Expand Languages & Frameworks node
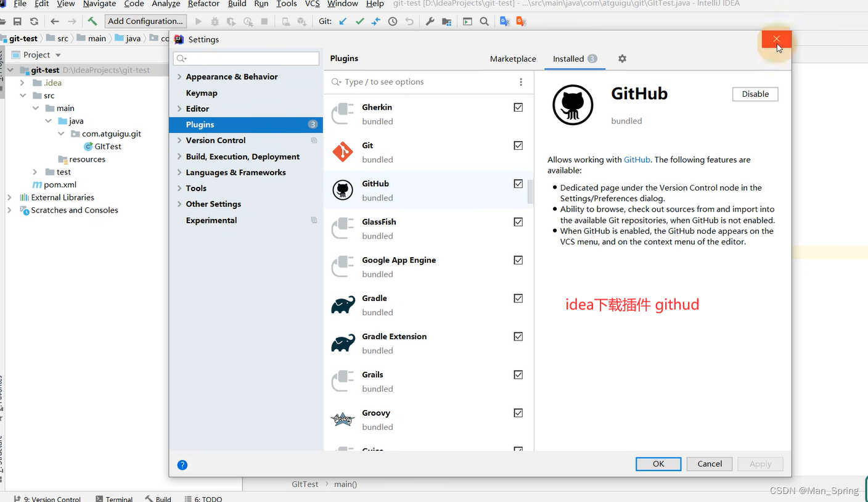The height and width of the screenshot is (502, 868). click(179, 173)
